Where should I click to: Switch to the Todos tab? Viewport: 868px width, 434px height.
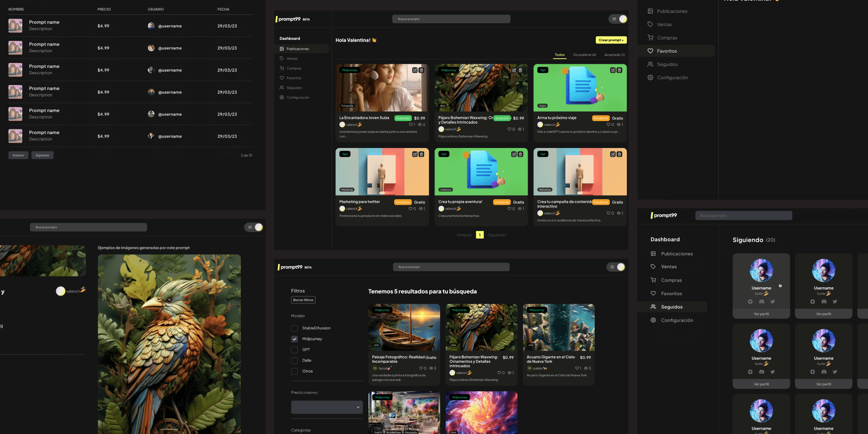point(560,55)
